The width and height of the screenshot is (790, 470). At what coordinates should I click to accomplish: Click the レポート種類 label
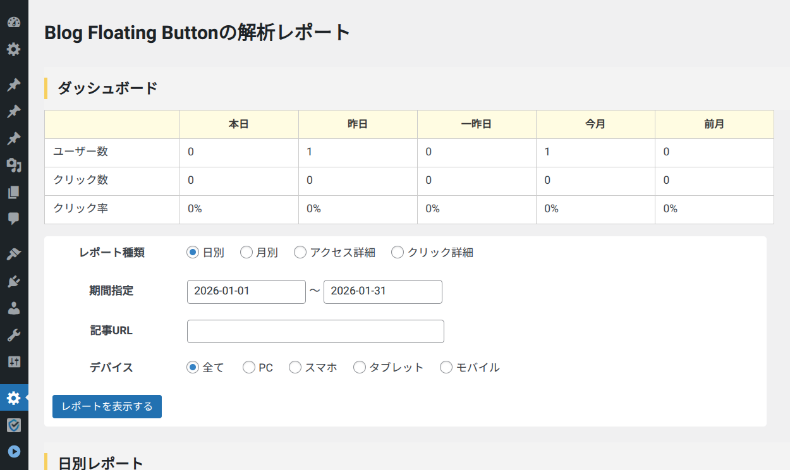pyautogui.click(x=111, y=252)
